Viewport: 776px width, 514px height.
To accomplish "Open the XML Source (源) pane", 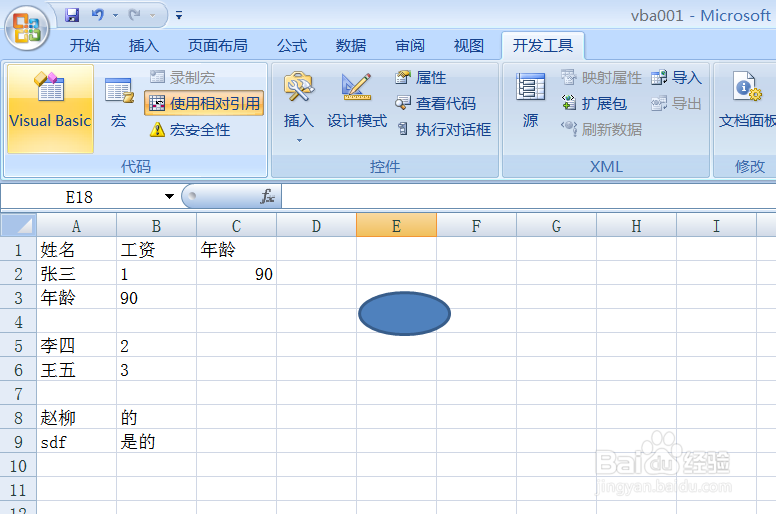I will coord(530,101).
